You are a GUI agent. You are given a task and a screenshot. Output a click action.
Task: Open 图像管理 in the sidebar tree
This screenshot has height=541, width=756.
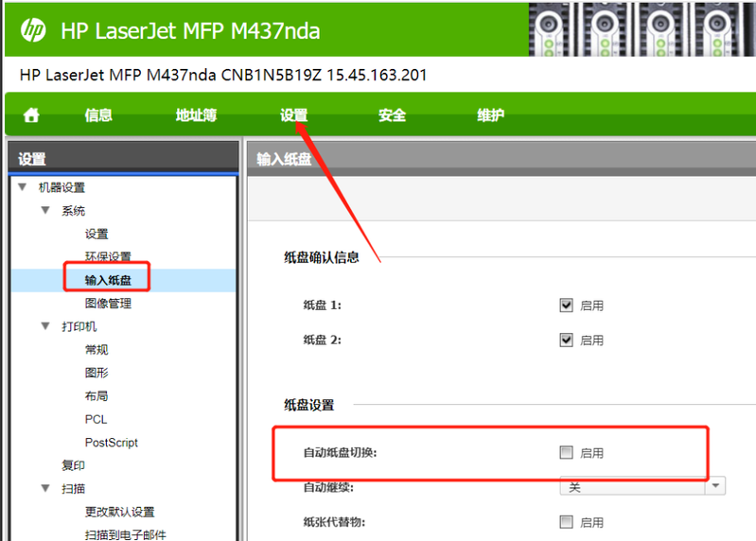click(x=108, y=304)
